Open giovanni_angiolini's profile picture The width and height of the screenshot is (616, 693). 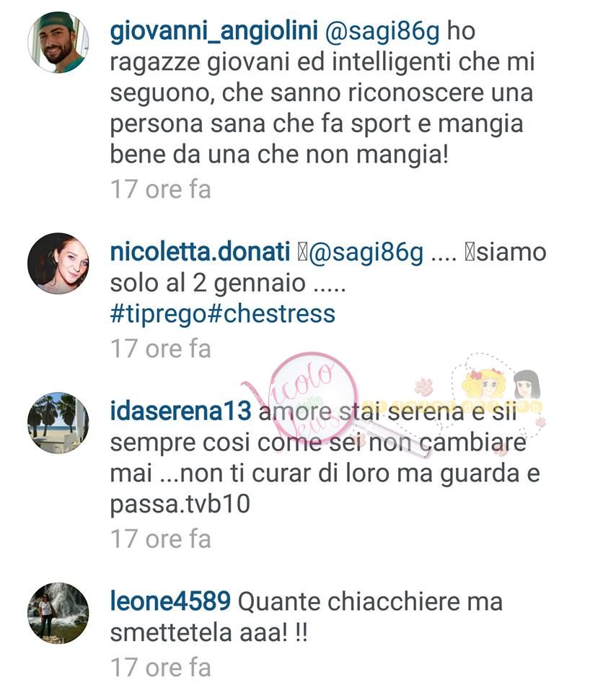coord(58,43)
